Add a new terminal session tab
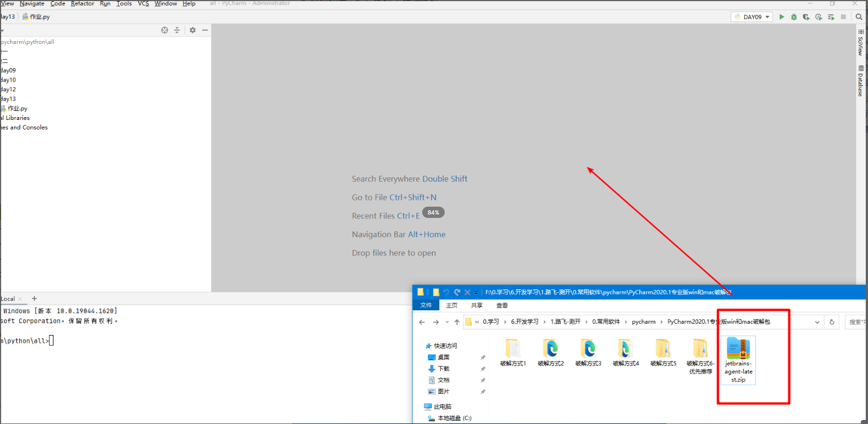Image resolution: width=868 pixels, height=424 pixels. pyautogui.click(x=34, y=298)
